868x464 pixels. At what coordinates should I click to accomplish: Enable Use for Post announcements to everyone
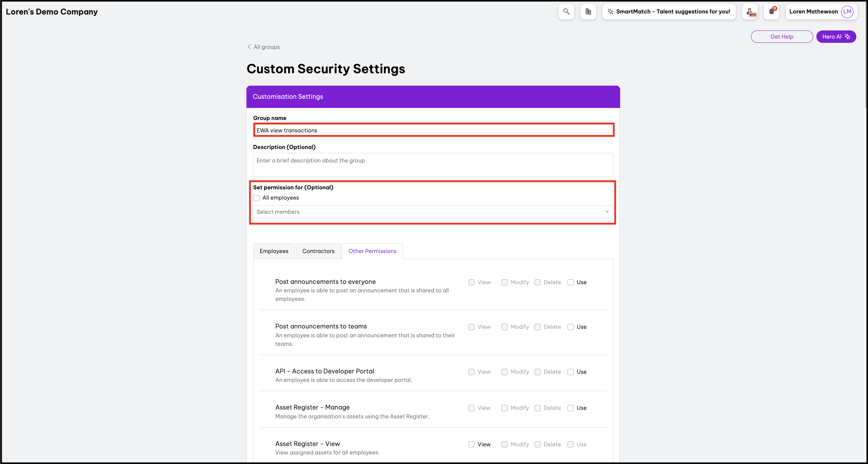571,282
